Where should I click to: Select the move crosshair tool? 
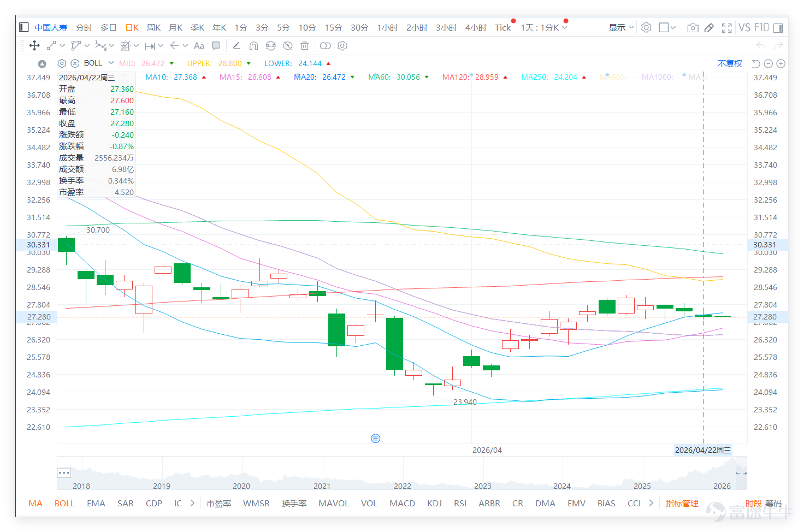[34, 46]
